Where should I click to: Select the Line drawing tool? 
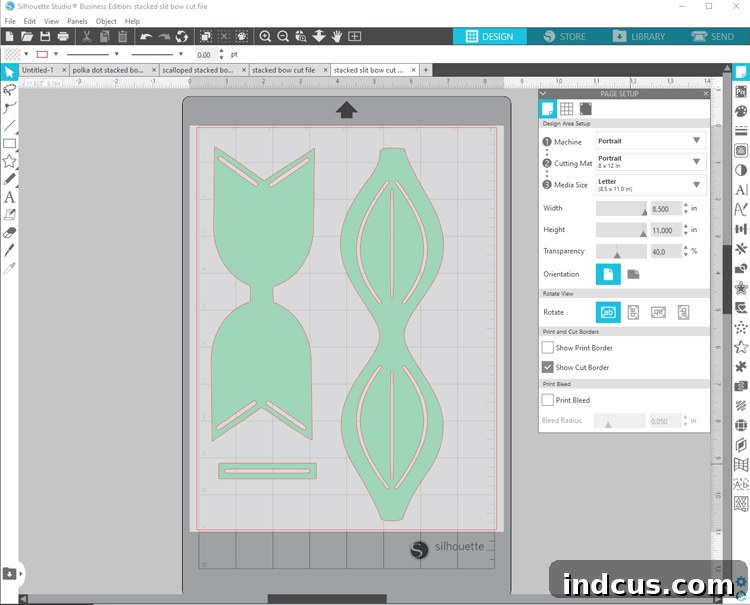pos(9,126)
